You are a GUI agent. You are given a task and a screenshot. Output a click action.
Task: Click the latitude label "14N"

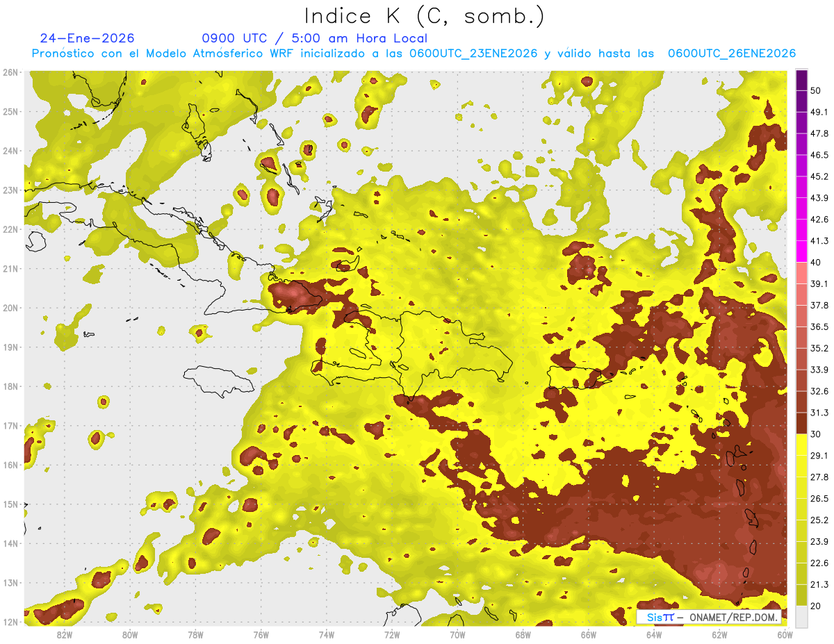point(10,543)
